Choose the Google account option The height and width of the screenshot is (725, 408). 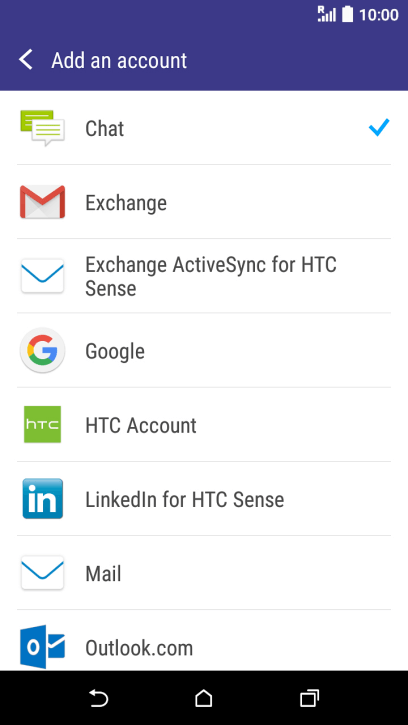pos(204,350)
